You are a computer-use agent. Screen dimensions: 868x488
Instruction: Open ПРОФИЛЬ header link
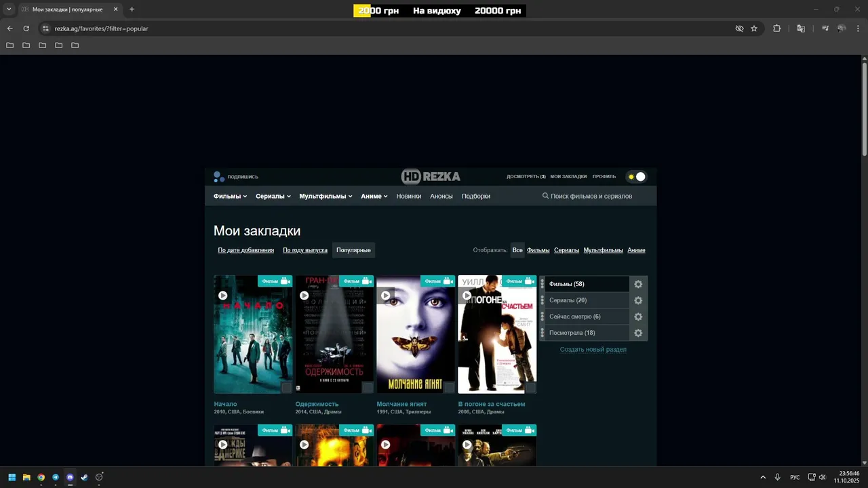[x=604, y=177]
